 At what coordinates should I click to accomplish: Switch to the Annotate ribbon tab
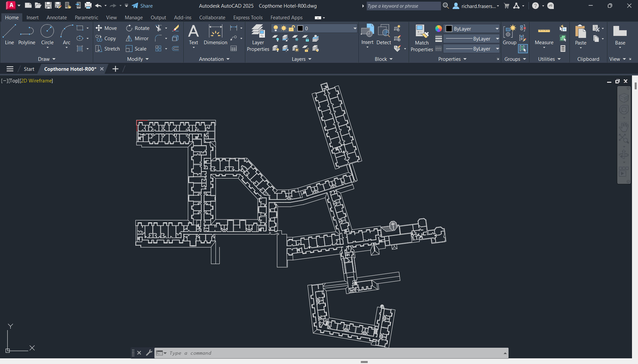[57, 18]
